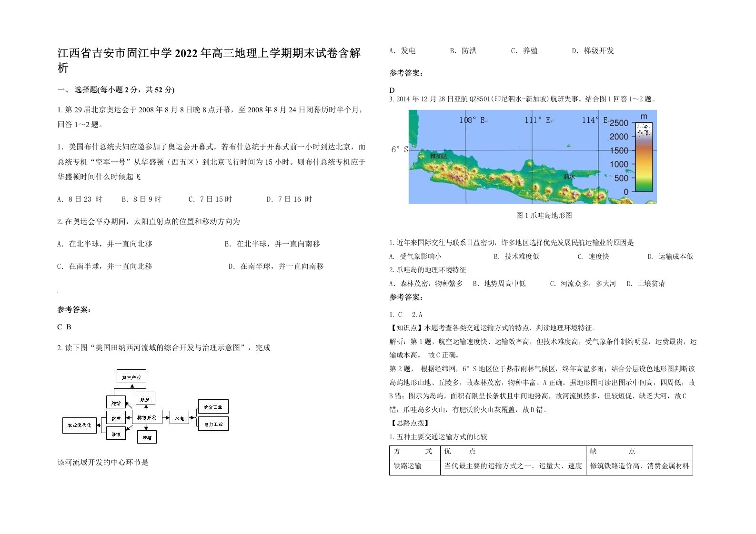Image resolution: width=756 pixels, height=534 pixels.
Task: Click the 水电 box in the diagram
Action: [179, 418]
